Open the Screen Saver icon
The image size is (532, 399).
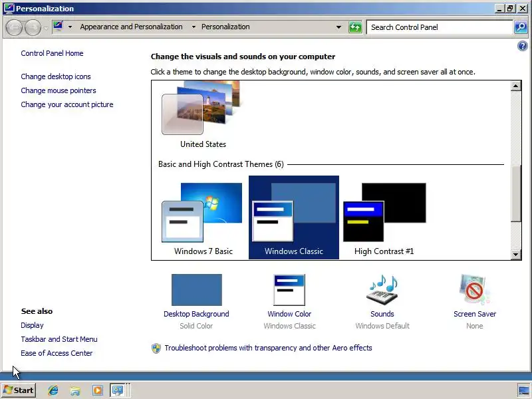tap(475, 290)
